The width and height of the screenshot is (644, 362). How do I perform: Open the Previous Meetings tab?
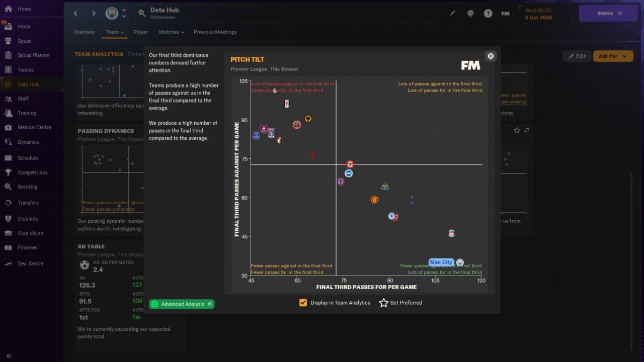coord(215,32)
